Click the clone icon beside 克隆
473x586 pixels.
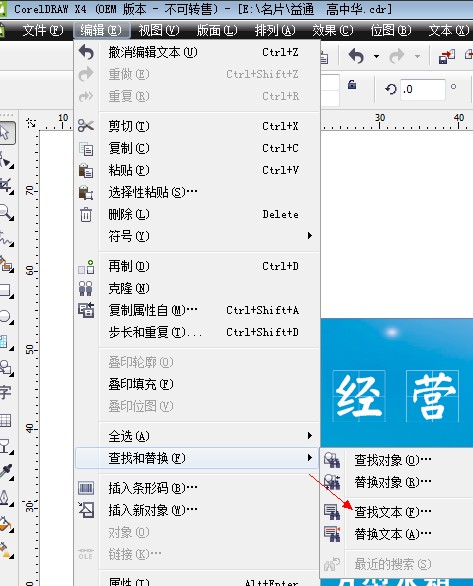pos(86,289)
